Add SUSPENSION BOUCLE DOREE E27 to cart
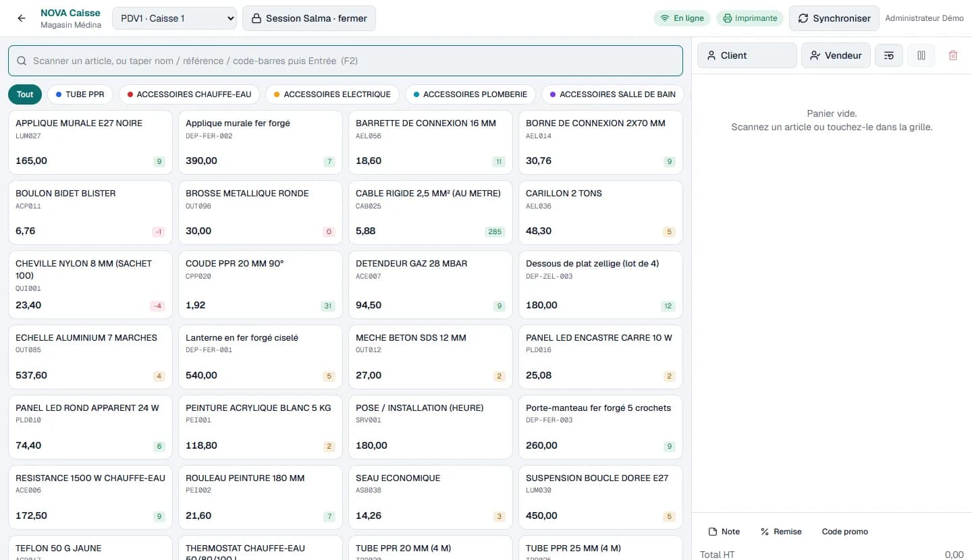This screenshot has height=560, width=972. (x=601, y=497)
